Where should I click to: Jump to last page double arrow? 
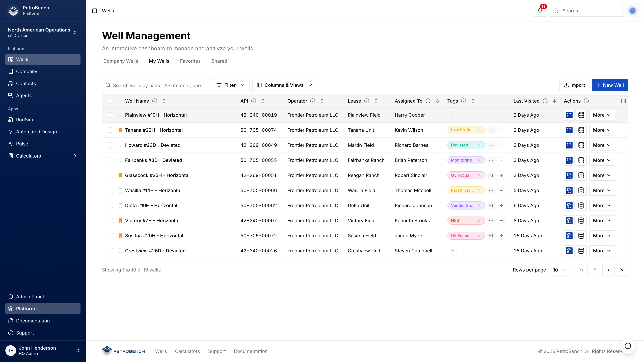coord(622,270)
